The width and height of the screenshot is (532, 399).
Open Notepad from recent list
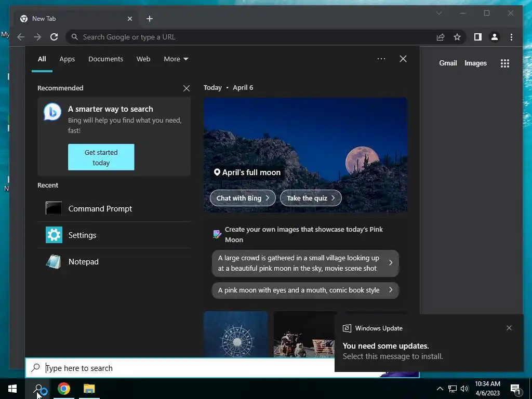114,262
